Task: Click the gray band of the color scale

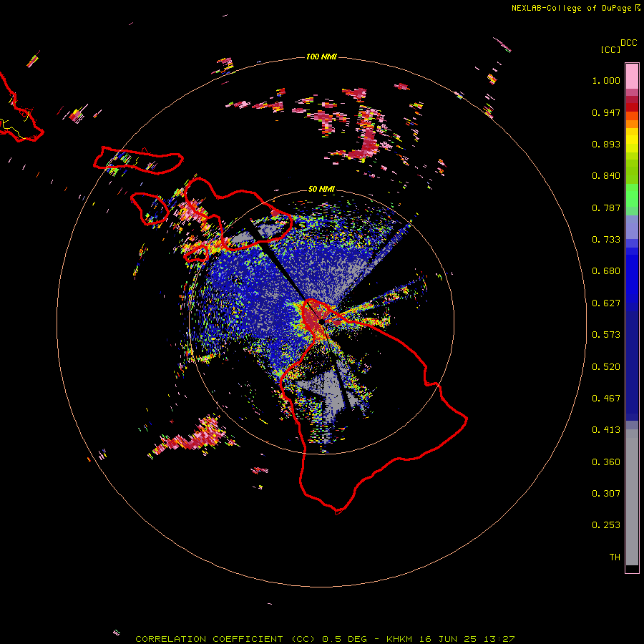Action: (x=632, y=497)
